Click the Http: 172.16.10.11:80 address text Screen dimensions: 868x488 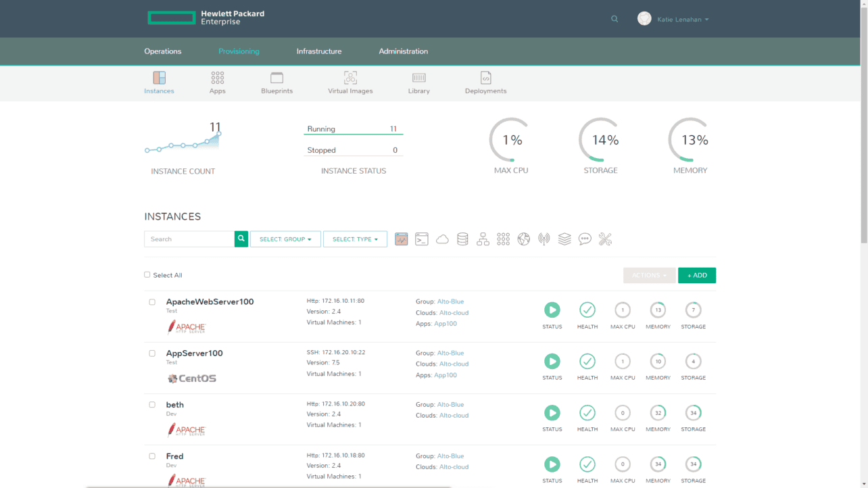(335, 301)
